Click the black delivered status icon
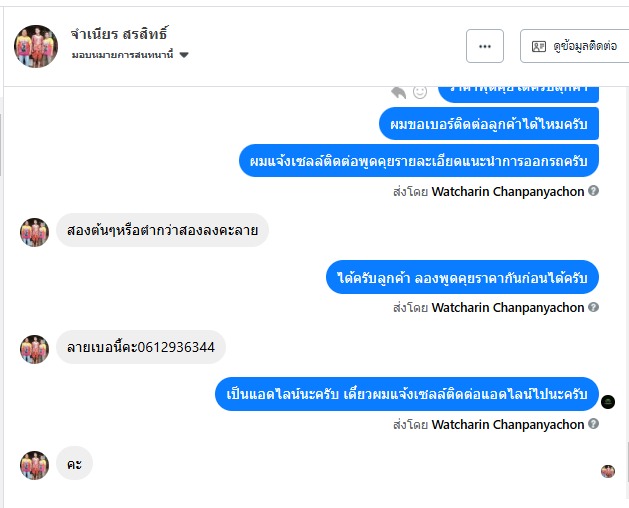 tap(608, 402)
